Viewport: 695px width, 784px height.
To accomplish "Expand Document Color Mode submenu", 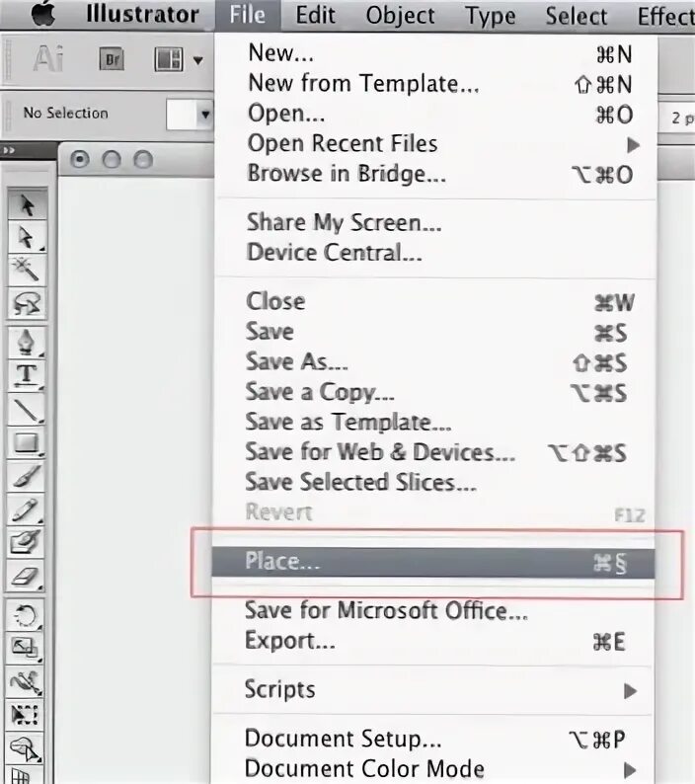I will (x=631, y=770).
